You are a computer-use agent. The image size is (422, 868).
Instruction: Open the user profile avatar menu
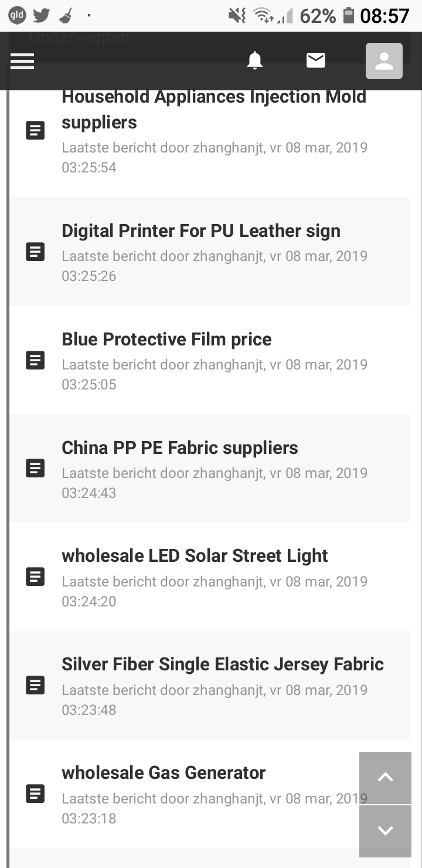[x=384, y=61]
